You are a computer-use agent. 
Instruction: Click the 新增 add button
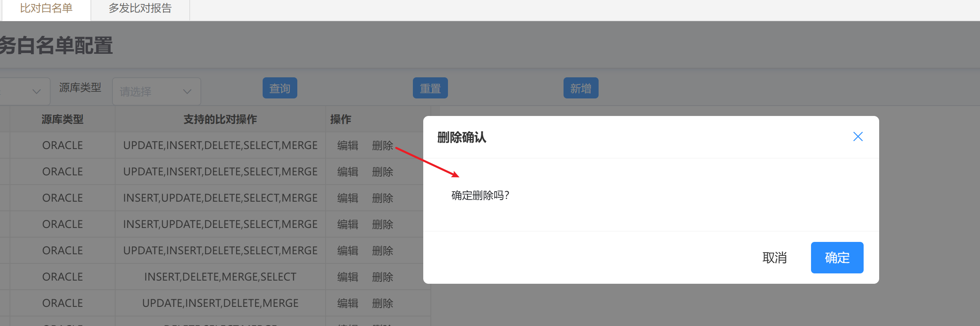[x=580, y=88]
